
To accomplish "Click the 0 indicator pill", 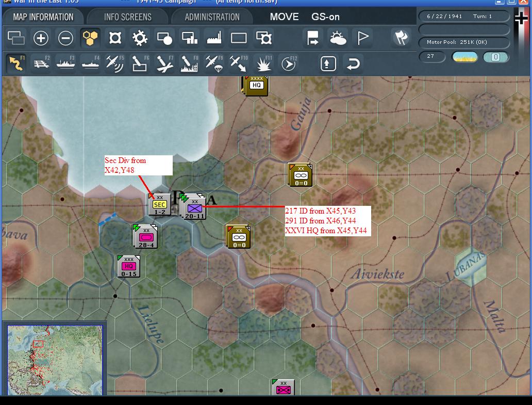I will pos(496,57).
